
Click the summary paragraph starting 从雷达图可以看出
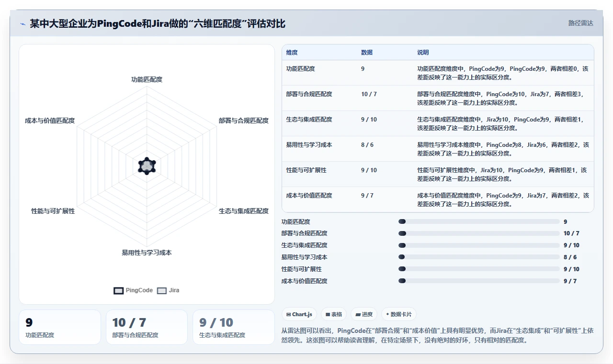pyautogui.click(x=438, y=335)
